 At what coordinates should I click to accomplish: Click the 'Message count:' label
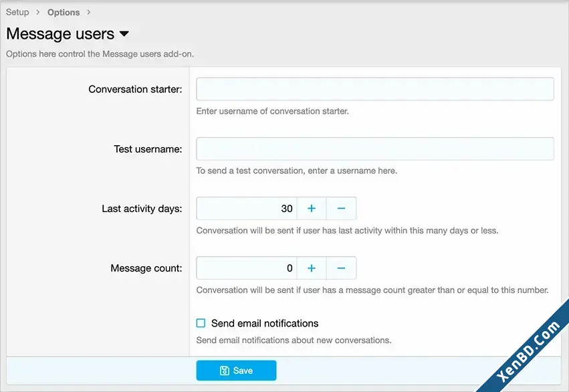pos(146,268)
